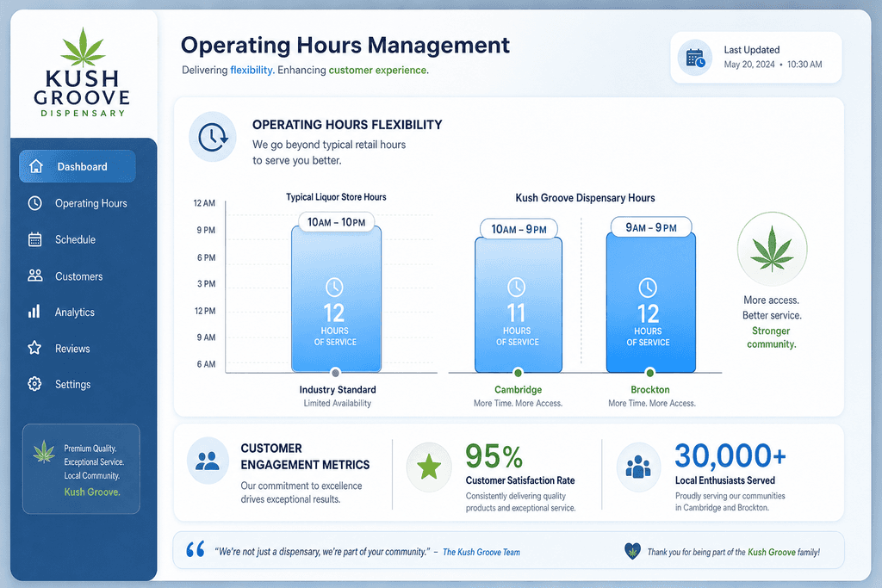The image size is (882, 588).
Task: Click the clock icon inside Industry Standard bar
Action: click(334, 288)
